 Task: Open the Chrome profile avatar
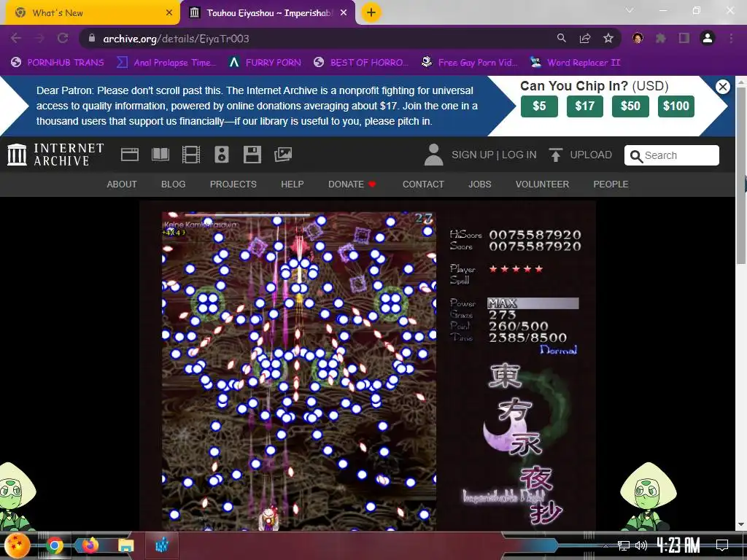(x=708, y=38)
